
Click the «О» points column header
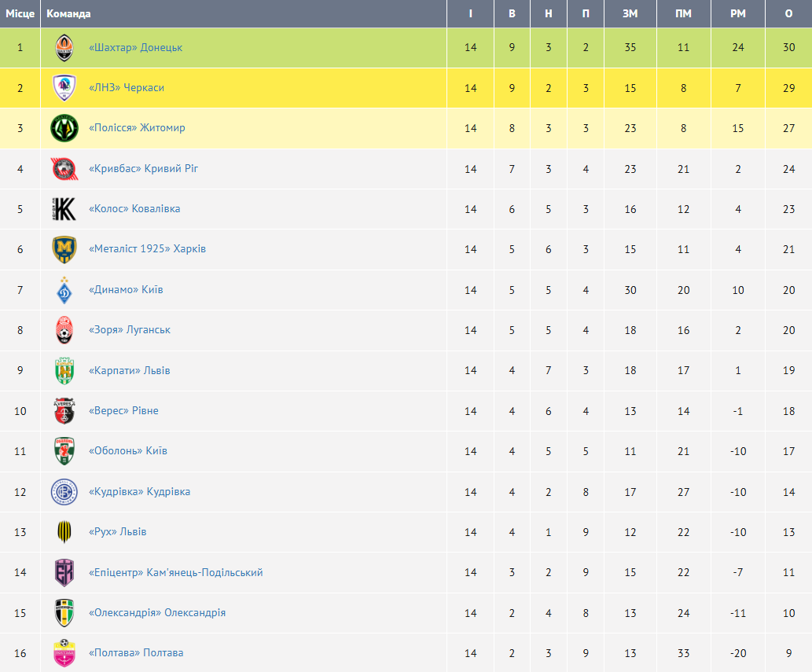coord(788,14)
